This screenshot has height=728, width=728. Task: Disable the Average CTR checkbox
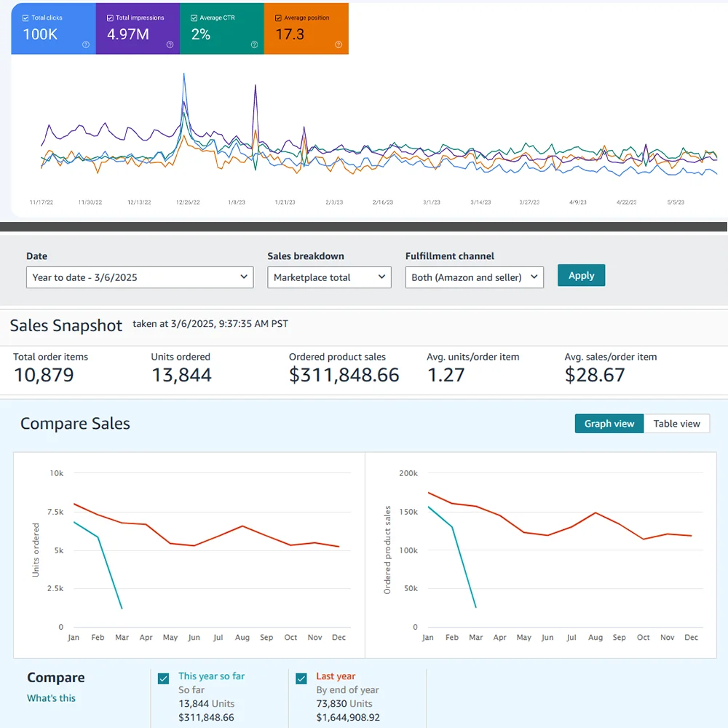click(194, 17)
